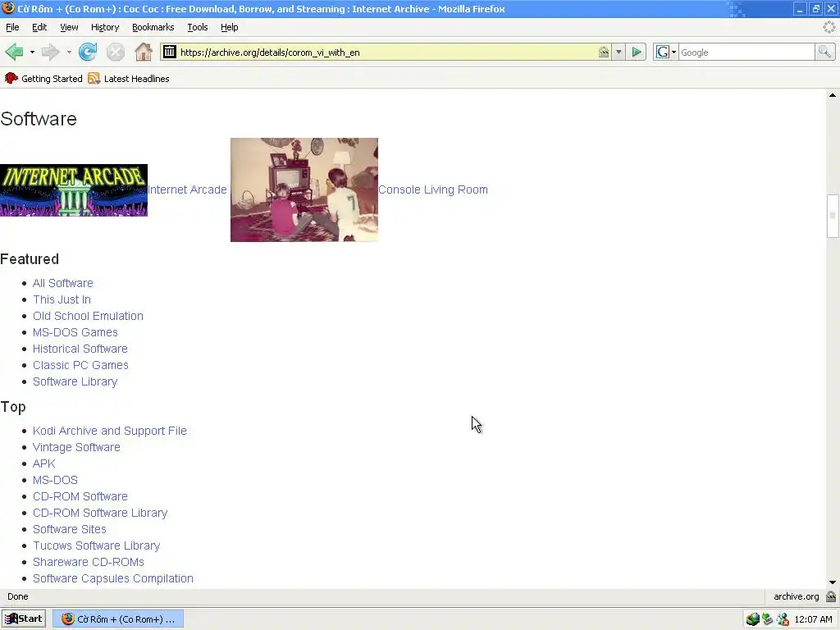Click the taskbar clock showing 12:07 AM
The height and width of the screenshot is (630, 840).
813,619
